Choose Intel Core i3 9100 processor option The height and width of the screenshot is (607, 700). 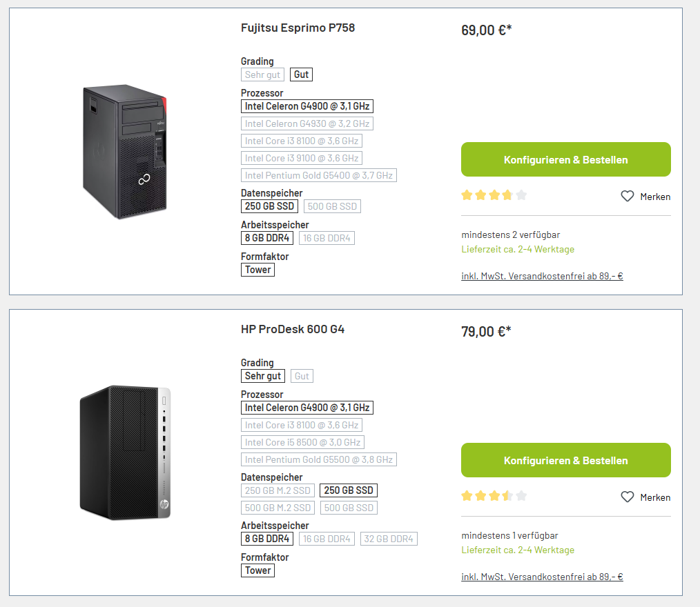[x=302, y=159]
